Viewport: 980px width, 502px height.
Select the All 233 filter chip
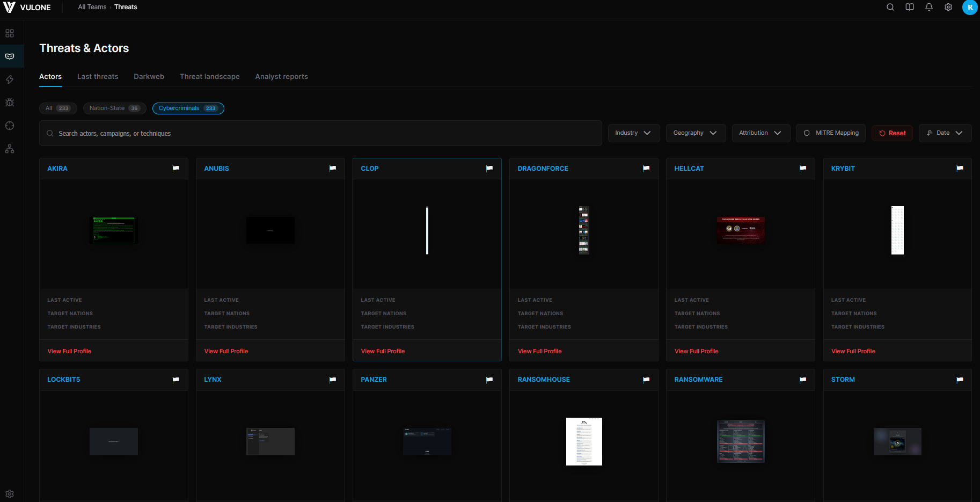pos(58,108)
